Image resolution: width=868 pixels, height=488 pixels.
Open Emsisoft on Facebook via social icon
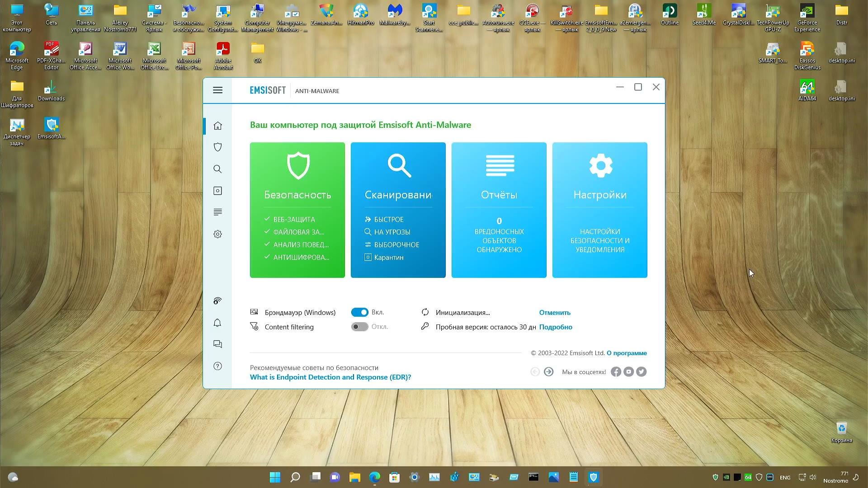[x=616, y=371]
